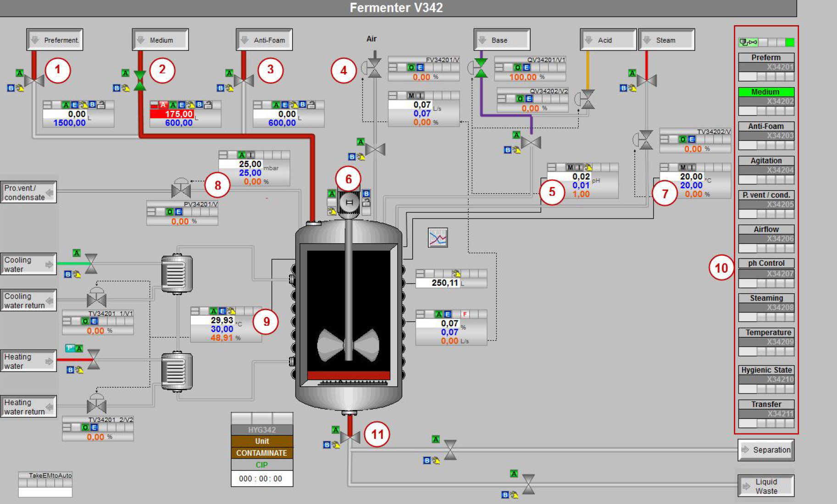Toggle the B indicator beside Heating water valve
This screenshot has width=837, height=504.
pos(70,369)
